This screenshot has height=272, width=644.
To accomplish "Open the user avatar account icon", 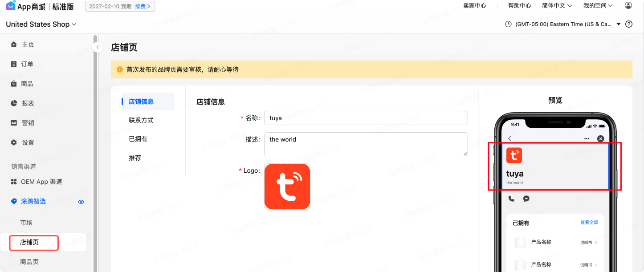I will [628, 6].
